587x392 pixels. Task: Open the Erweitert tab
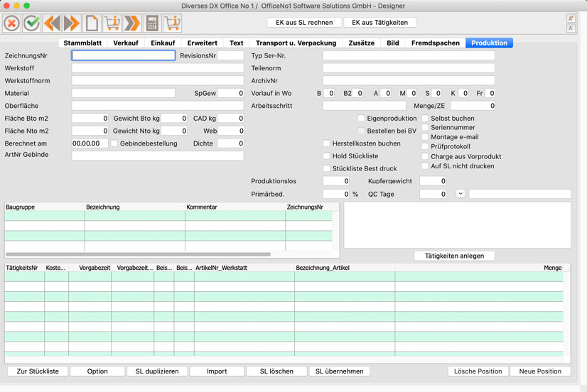click(202, 43)
